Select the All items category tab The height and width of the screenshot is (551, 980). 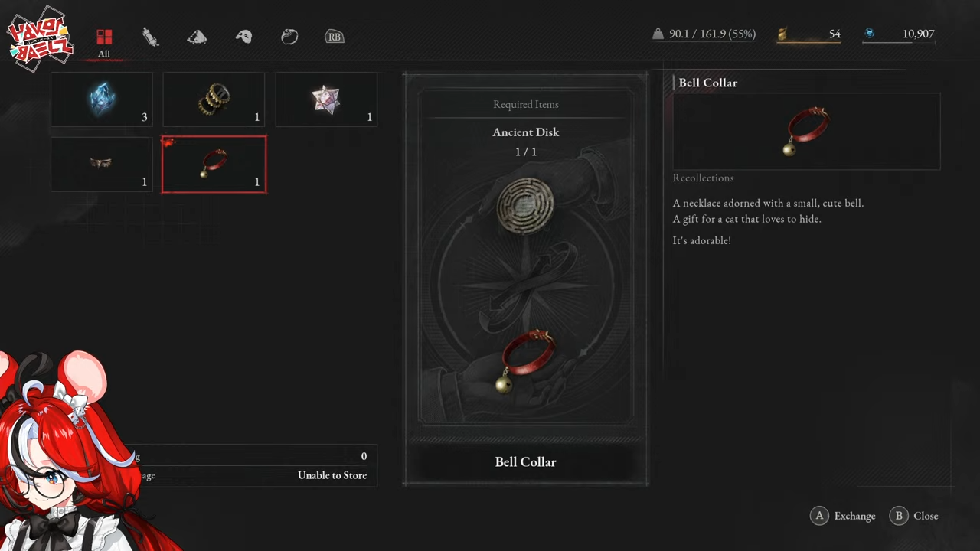[104, 41]
